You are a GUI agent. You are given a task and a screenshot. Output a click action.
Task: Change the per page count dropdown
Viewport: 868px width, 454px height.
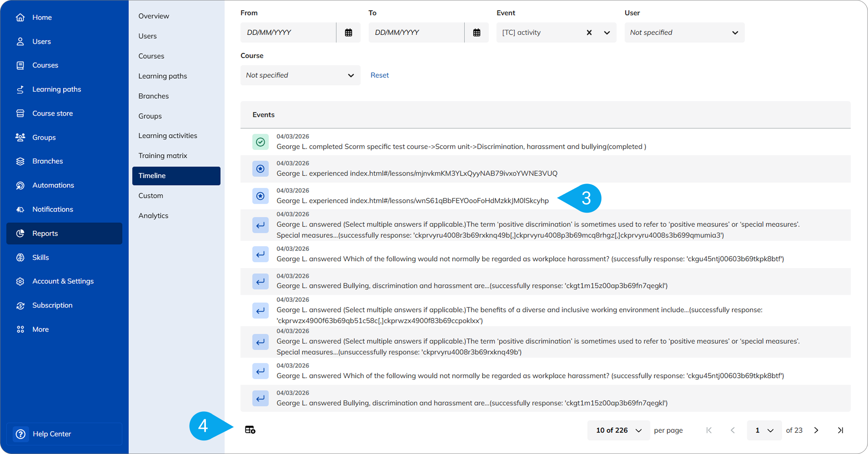pos(618,430)
